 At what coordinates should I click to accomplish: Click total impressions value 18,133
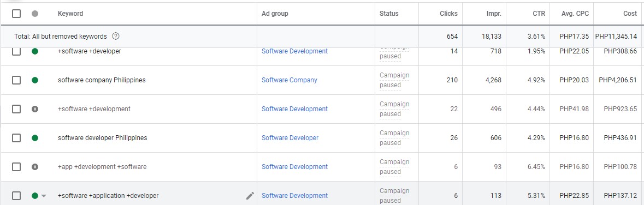492,37
